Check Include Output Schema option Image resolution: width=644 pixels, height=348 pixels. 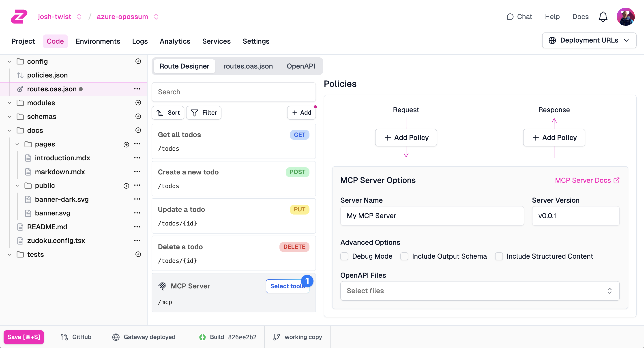[x=404, y=256]
